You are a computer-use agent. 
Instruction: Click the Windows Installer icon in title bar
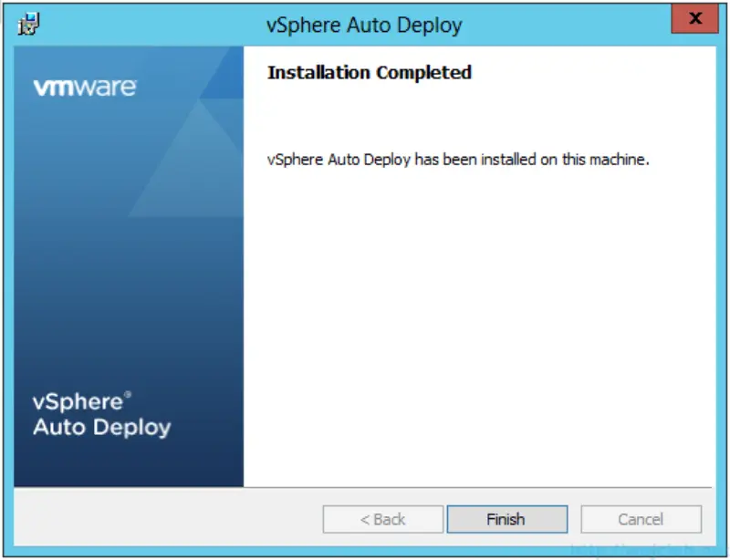coord(26,22)
